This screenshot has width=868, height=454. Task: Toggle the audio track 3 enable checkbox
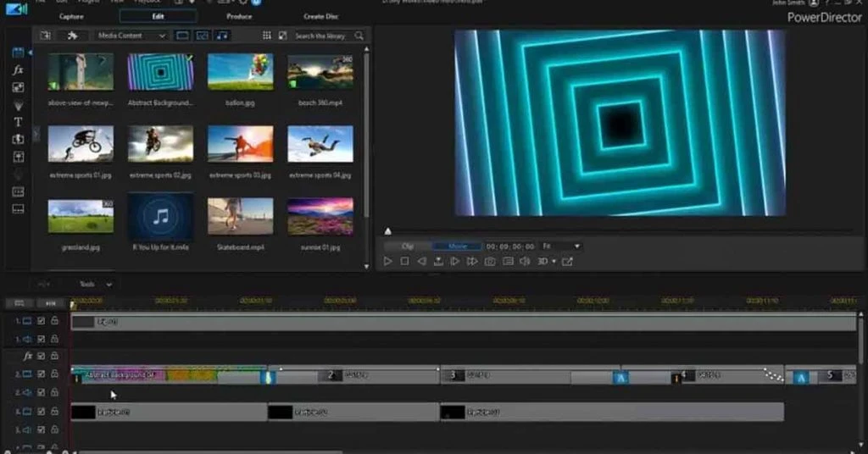point(41,429)
